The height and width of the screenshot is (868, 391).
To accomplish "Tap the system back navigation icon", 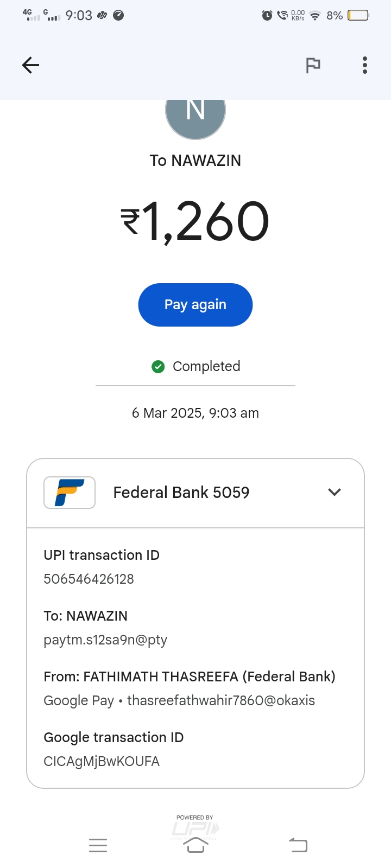I will click(298, 845).
